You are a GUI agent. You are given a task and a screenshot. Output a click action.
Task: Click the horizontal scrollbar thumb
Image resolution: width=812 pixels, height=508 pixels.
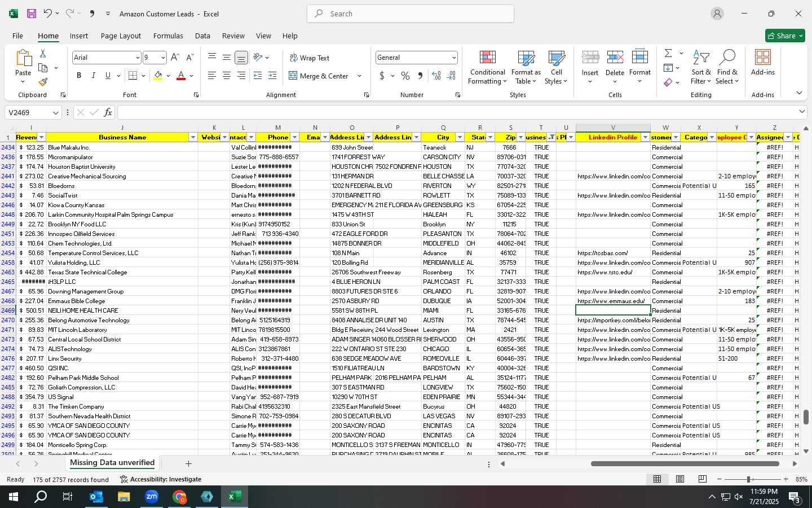click(x=685, y=464)
